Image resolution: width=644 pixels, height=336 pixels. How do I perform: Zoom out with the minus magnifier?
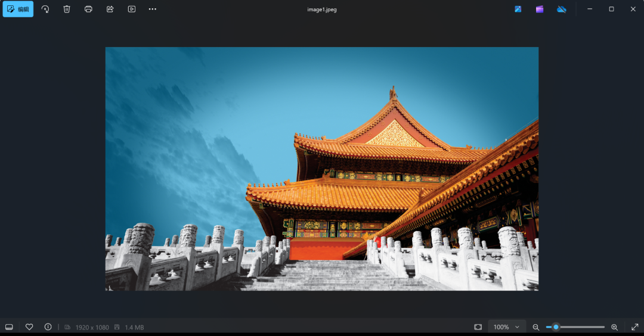click(x=536, y=327)
